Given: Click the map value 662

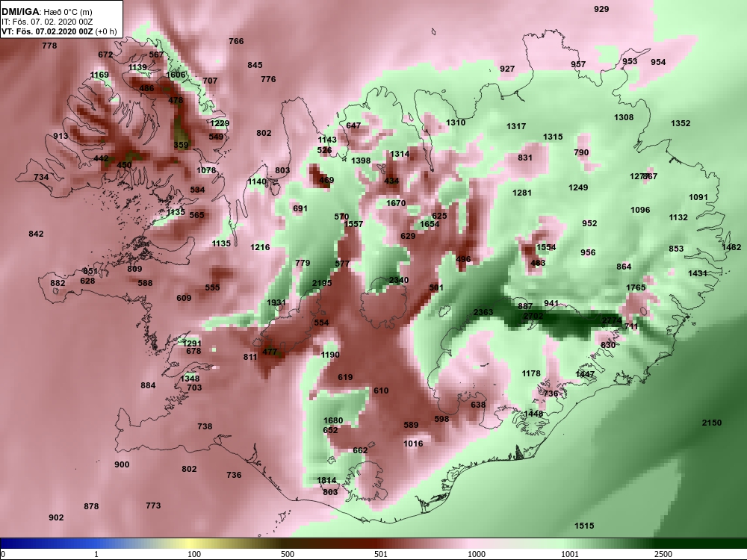Looking at the screenshot, I should coord(360,450).
